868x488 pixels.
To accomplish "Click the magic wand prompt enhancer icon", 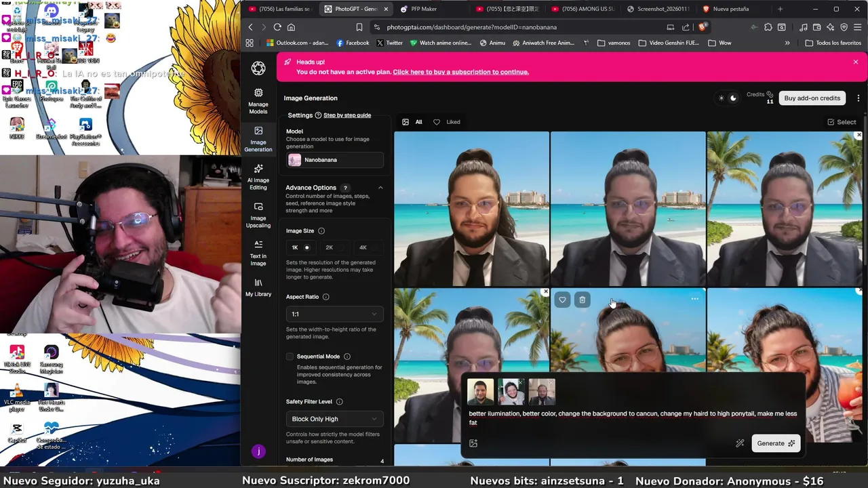I will (x=740, y=443).
